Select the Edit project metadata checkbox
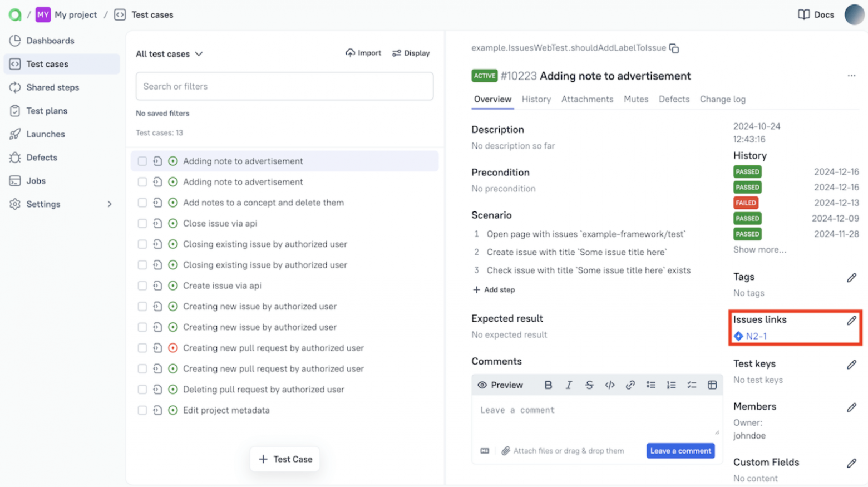Viewport: 868px width, 487px height. 141,410
